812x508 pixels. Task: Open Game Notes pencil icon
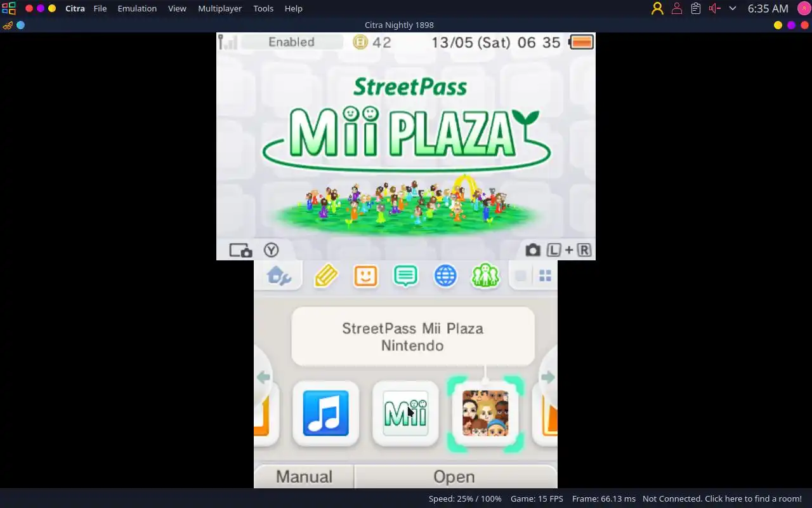[326, 276]
